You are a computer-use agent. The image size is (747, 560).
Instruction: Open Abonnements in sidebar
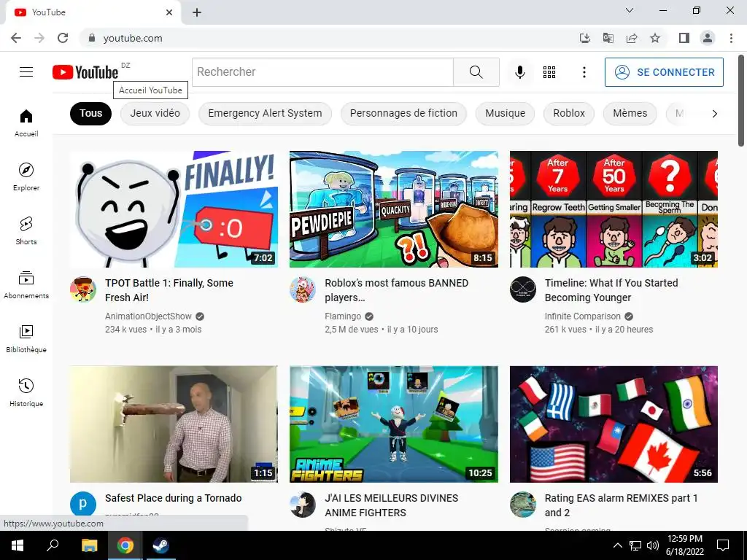tap(26, 285)
